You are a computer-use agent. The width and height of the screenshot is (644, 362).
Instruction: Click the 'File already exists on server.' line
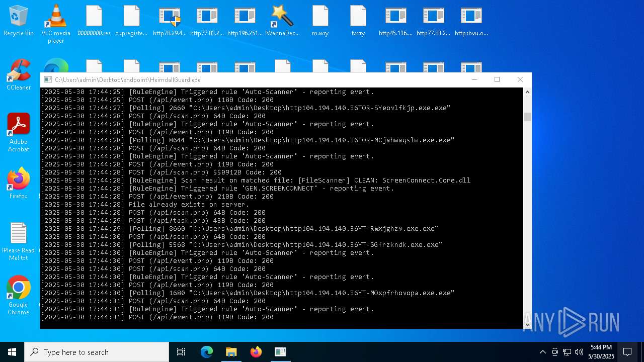click(x=145, y=205)
